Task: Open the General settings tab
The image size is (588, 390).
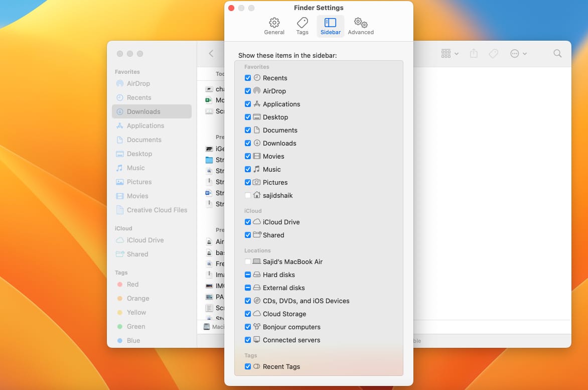Action: point(274,26)
